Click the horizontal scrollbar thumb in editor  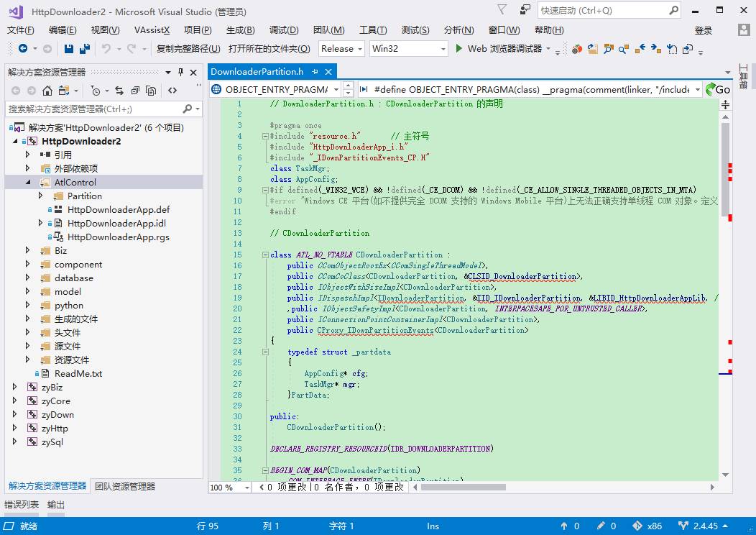tap(464, 488)
